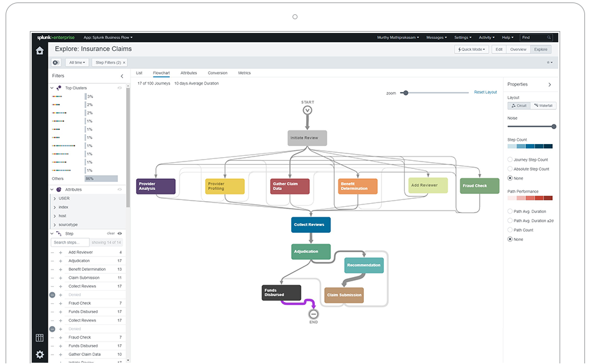Screen dimensions: 590x364
Task: Click the START node circle
Action: pyautogui.click(x=307, y=111)
